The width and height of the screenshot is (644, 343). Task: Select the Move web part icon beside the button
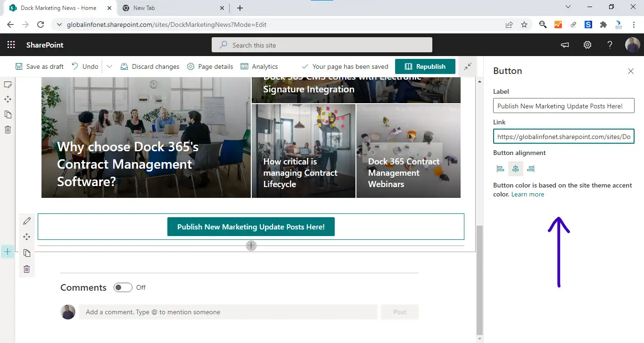point(27,237)
